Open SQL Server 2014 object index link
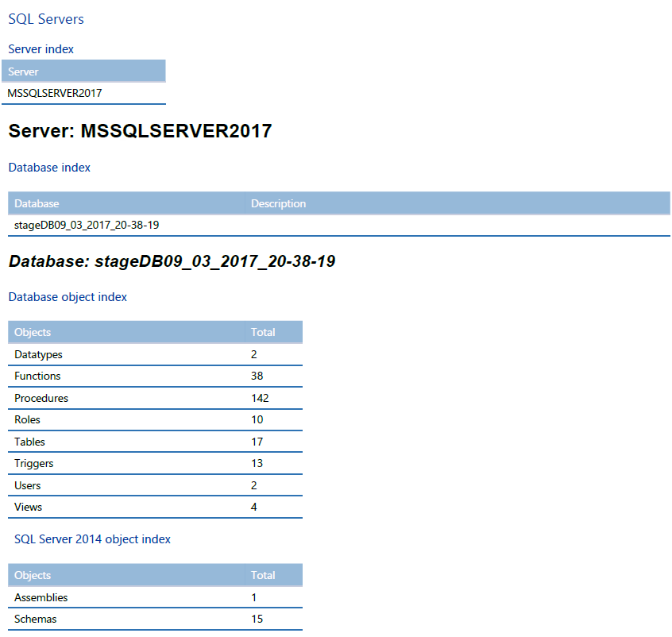 click(92, 539)
